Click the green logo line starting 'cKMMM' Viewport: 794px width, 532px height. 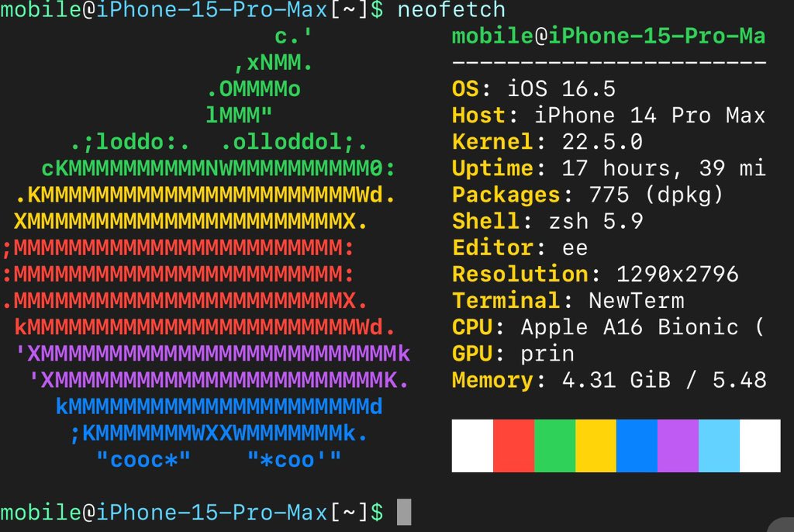point(218,168)
